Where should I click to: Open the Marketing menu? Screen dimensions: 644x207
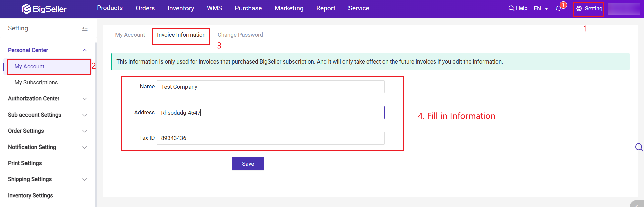pyautogui.click(x=289, y=8)
